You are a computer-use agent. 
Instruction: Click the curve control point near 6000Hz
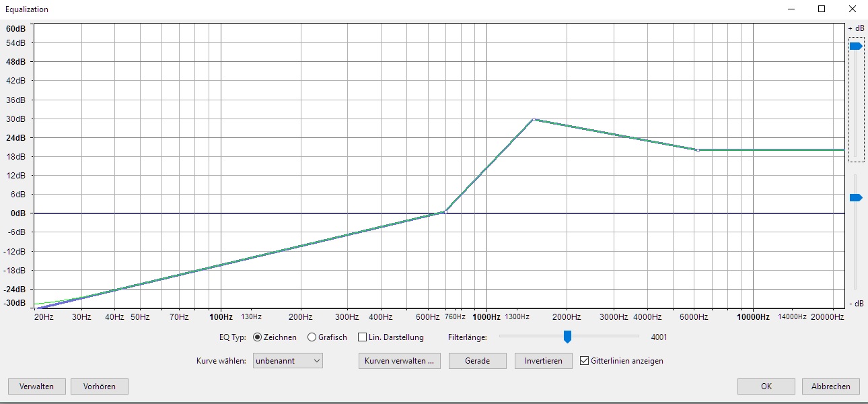pyautogui.click(x=698, y=150)
